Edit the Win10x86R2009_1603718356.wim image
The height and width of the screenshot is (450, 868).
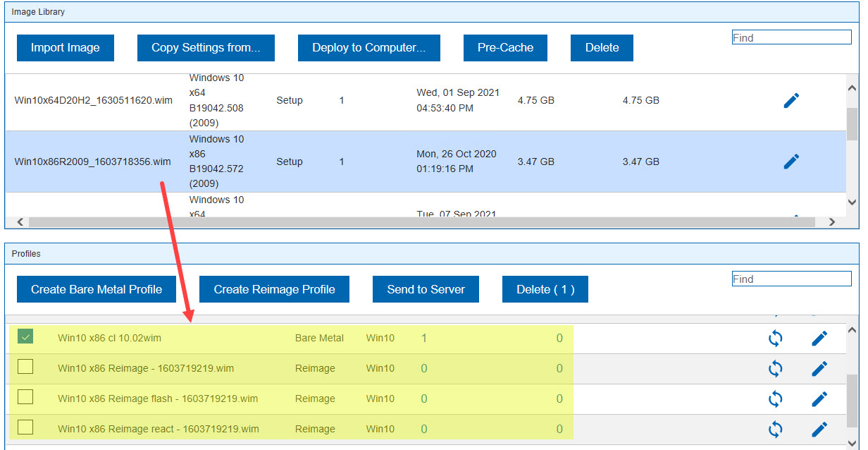[791, 162]
